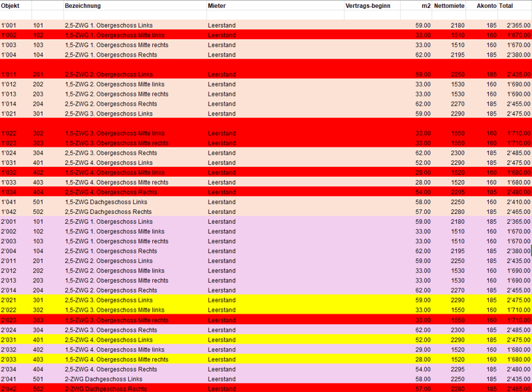Image resolution: width=532 pixels, height=392 pixels.
Task: Select the cell '2-ZWG Dachgeschoss Rechts'
Action: click(106, 389)
